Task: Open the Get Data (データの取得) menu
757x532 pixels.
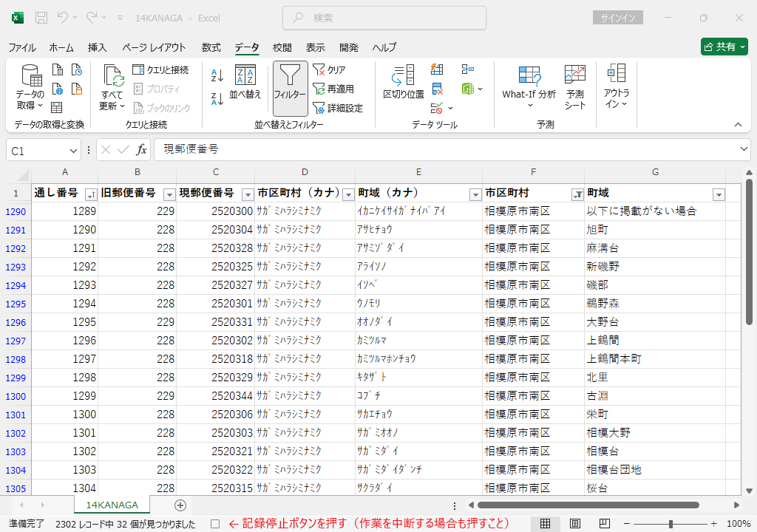Action: 30,87
